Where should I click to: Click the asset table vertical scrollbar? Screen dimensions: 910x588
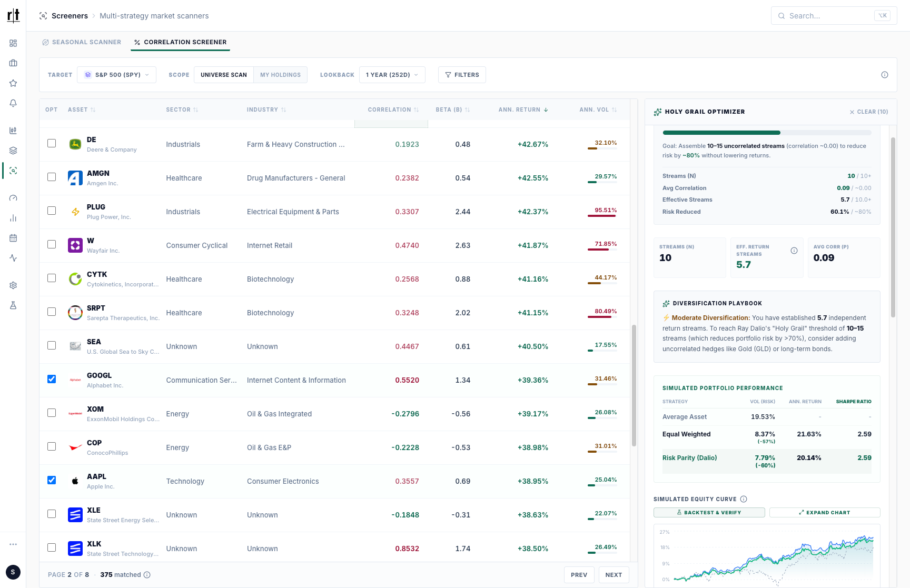pyautogui.click(x=634, y=385)
